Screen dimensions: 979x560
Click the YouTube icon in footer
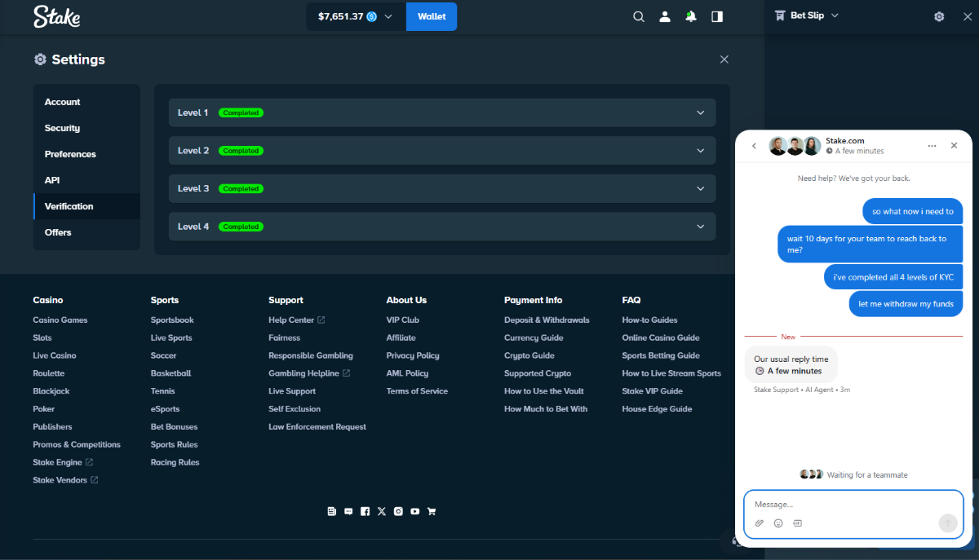[x=415, y=511]
